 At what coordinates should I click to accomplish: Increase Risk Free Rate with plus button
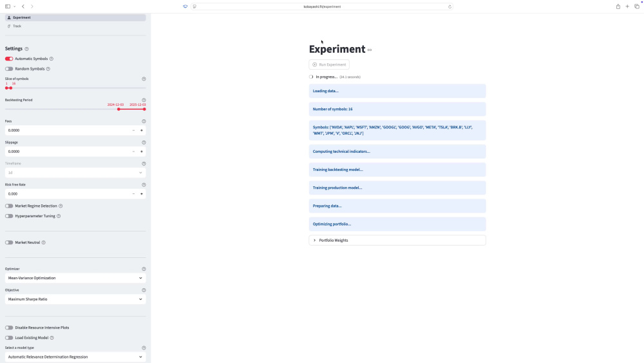point(142,194)
